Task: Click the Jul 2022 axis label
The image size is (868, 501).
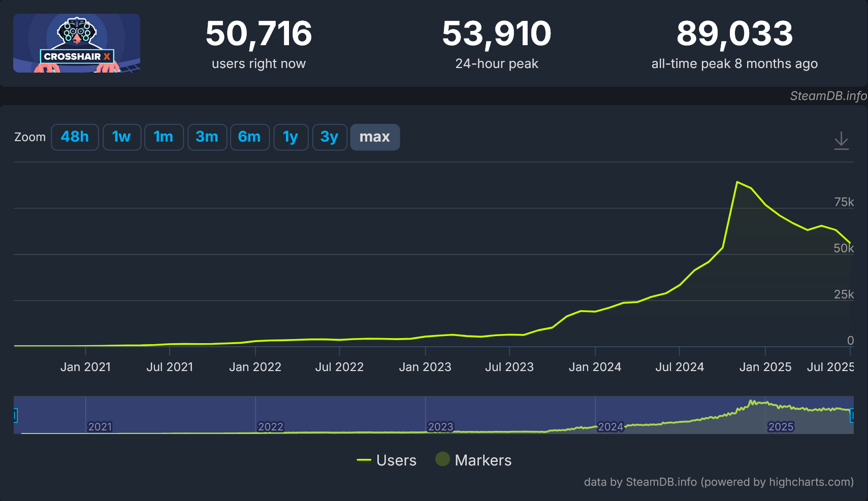Action: pyautogui.click(x=339, y=367)
